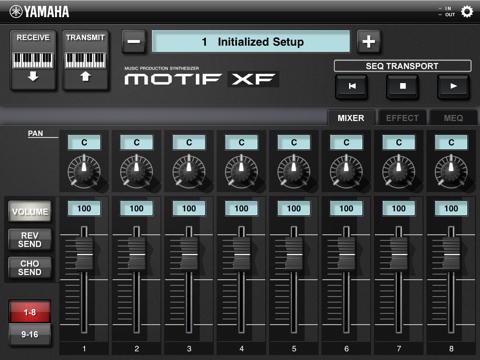Select volume value 100 of part 8

(451, 208)
